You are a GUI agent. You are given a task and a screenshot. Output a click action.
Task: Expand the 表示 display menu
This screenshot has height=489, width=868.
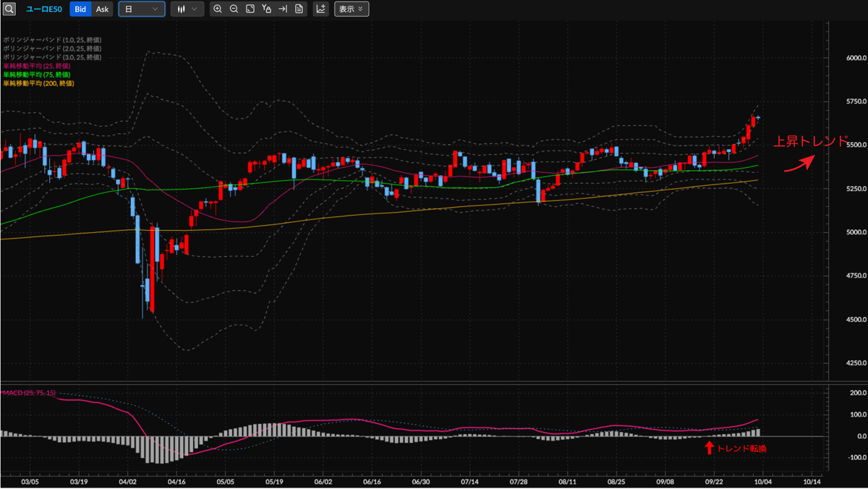352,9
